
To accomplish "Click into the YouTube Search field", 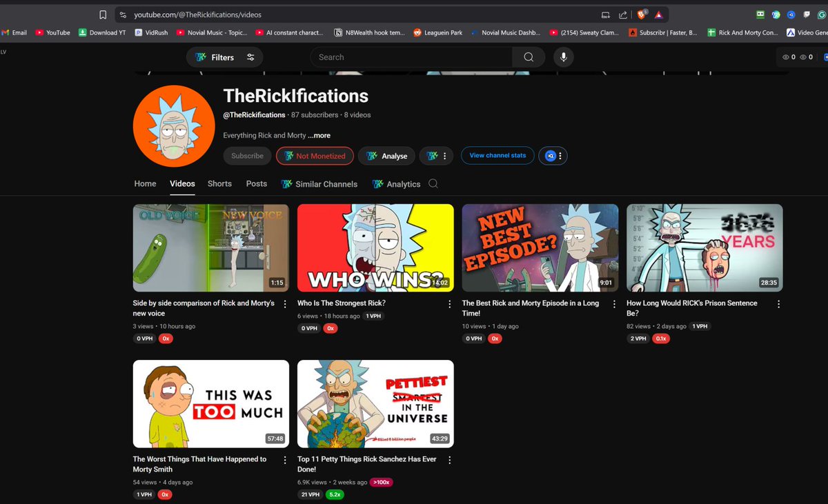I will coord(411,57).
